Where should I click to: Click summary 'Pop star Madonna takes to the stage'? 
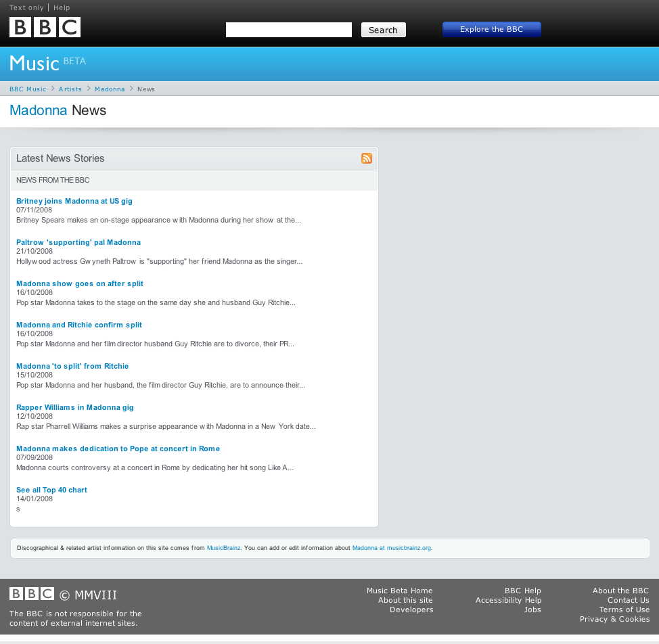click(156, 302)
